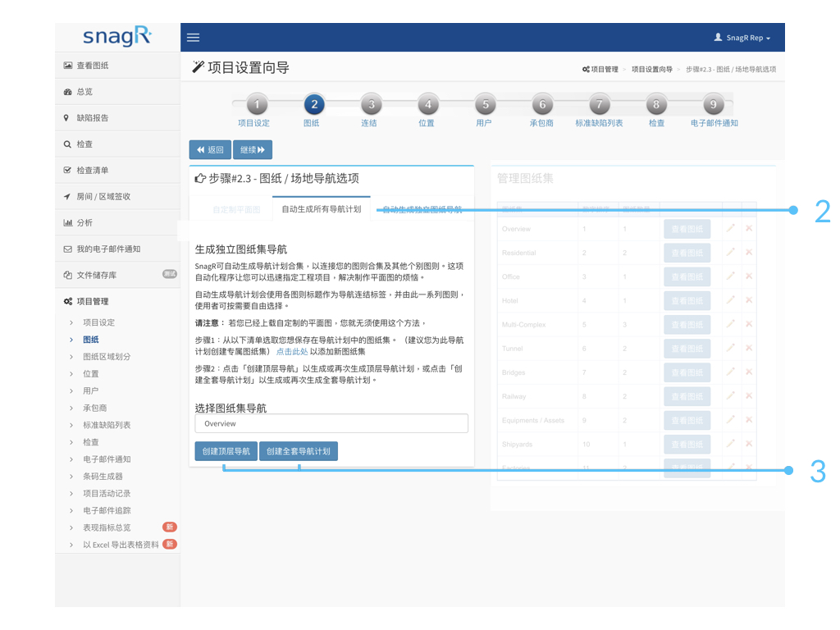This screenshot has height=630, width=840.
Task: Toggle the hamburger sidebar menu icon
Action: pos(193,38)
